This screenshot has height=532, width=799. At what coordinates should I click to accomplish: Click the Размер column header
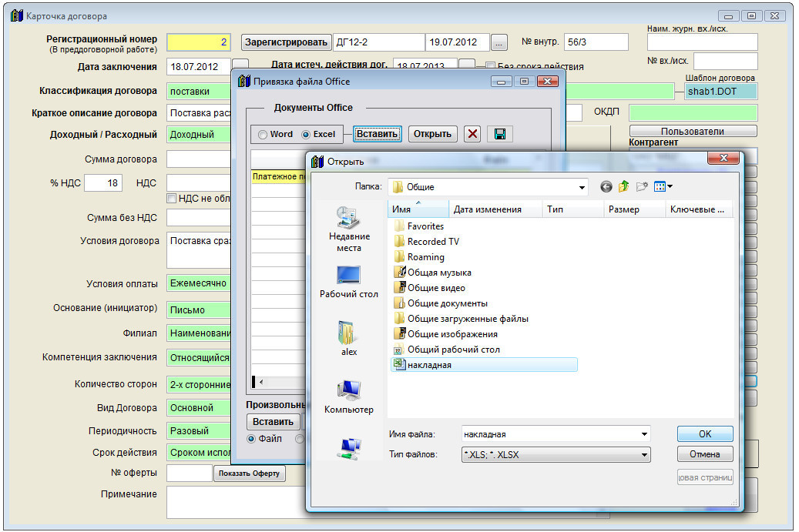623,209
